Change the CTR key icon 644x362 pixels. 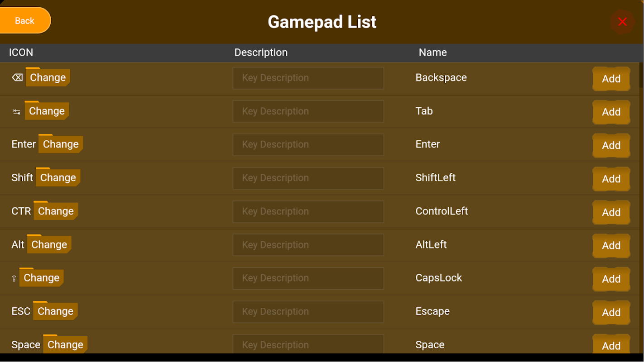click(56, 211)
